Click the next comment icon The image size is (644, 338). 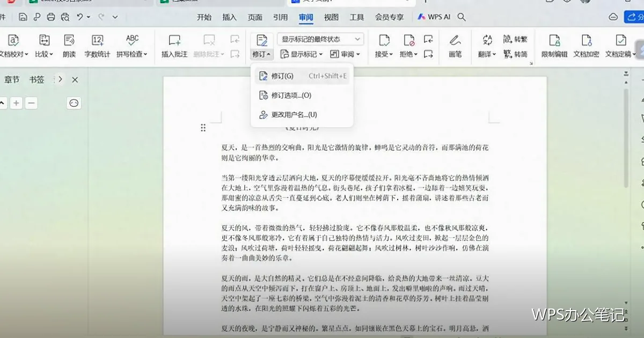[x=235, y=54]
